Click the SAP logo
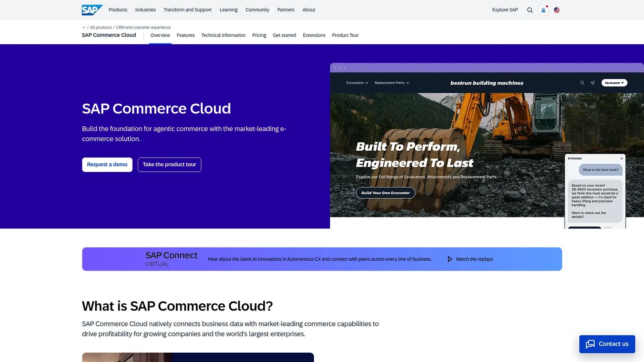The width and height of the screenshot is (644, 362). pos(92,10)
